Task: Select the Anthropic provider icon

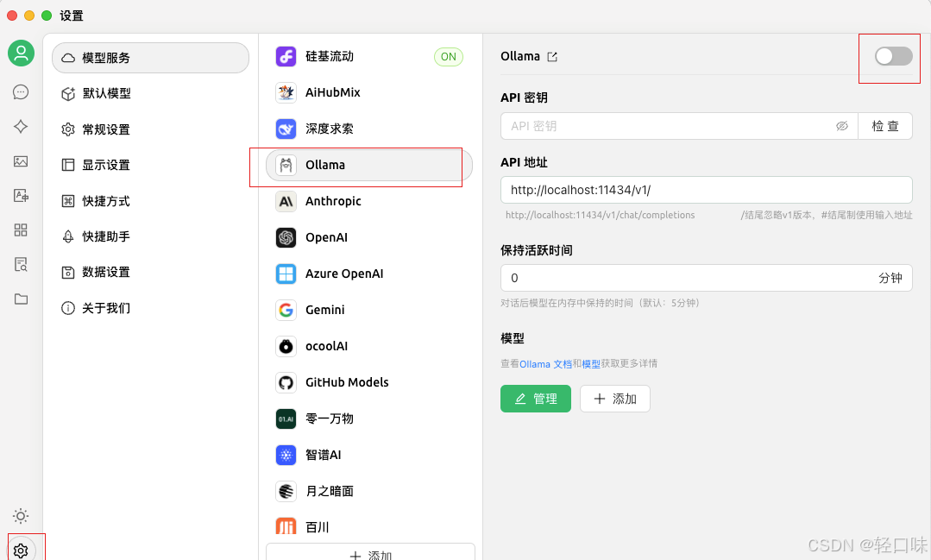Action: [286, 201]
